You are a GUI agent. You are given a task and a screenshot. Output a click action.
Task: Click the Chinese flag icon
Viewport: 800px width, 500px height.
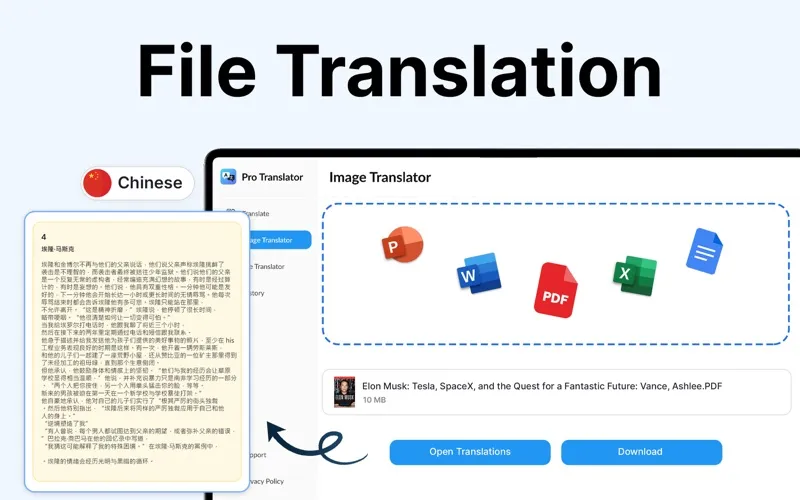click(x=97, y=183)
